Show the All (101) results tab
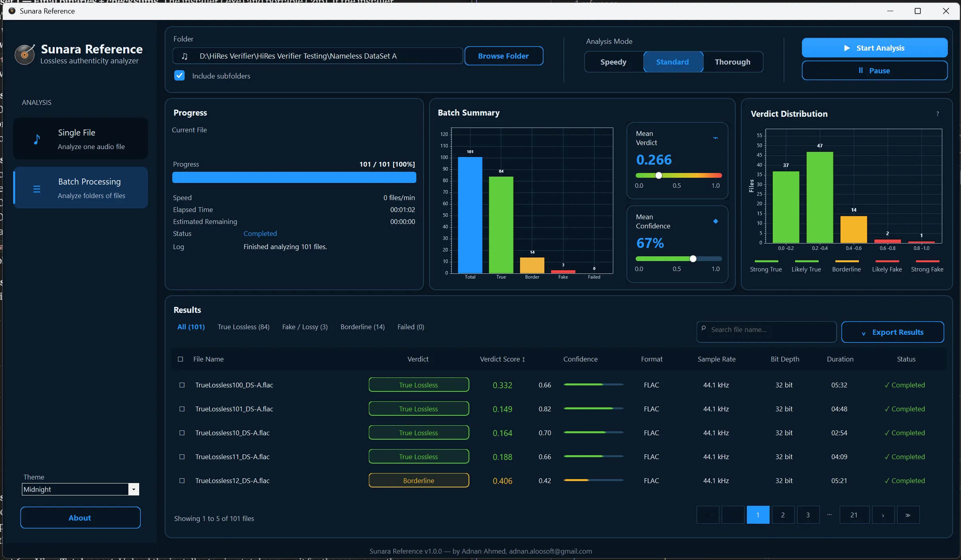 [x=191, y=327]
